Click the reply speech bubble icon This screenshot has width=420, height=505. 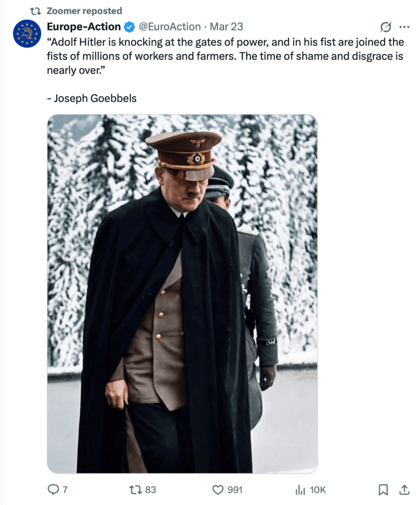click(x=53, y=490)
